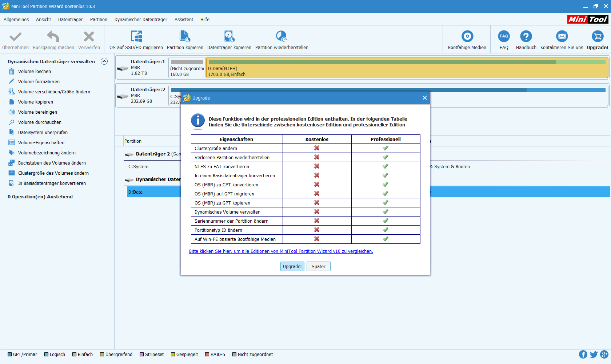Click the Professionell column header

click(386, 139)
